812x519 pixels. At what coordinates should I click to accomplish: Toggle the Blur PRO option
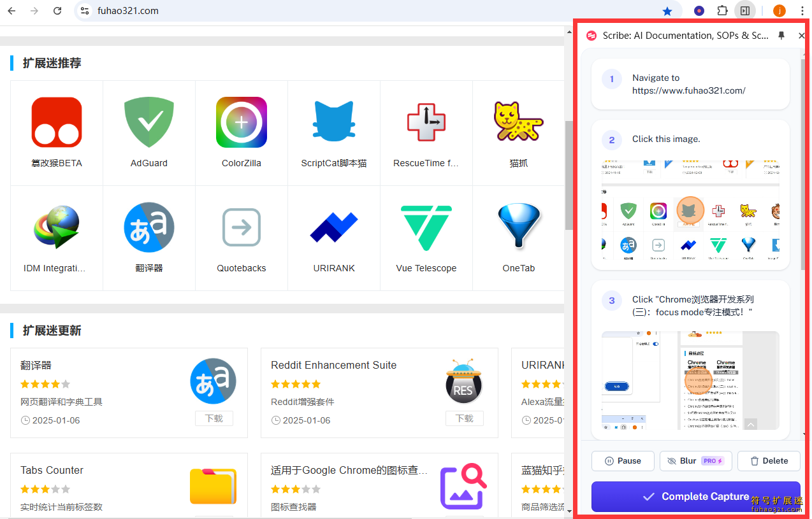[696, 461]
